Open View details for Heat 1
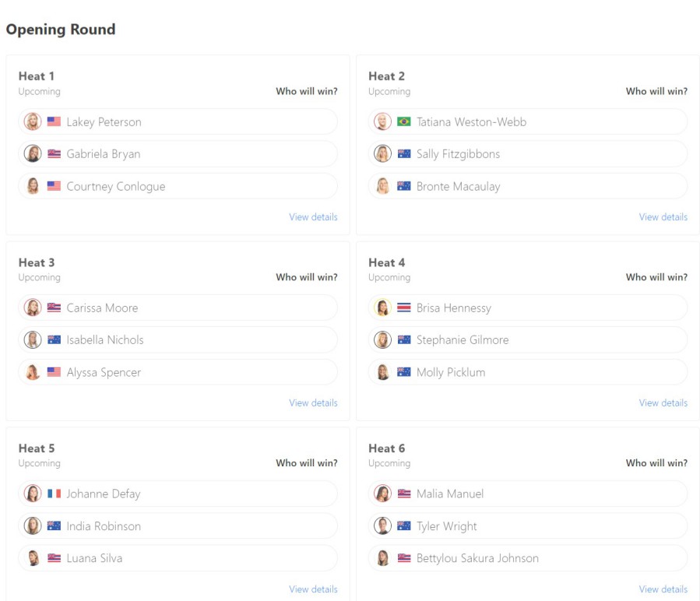This screenshot has height=601, width=700. [313, 217]
